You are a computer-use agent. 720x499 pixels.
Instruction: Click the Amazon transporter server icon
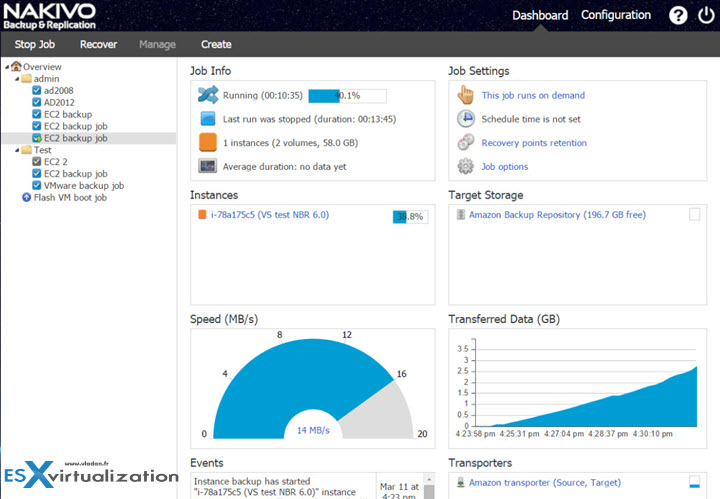point(461,482)
